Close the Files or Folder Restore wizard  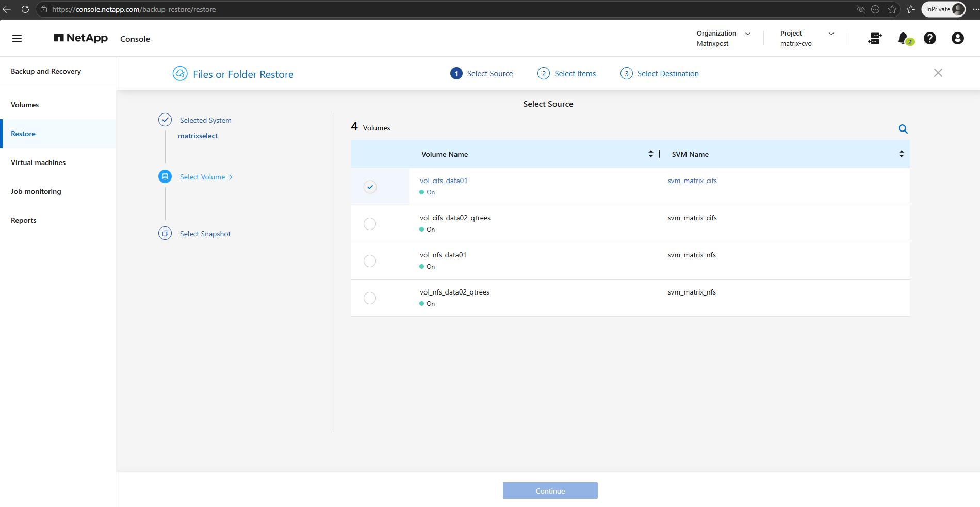tap(938, 73)
